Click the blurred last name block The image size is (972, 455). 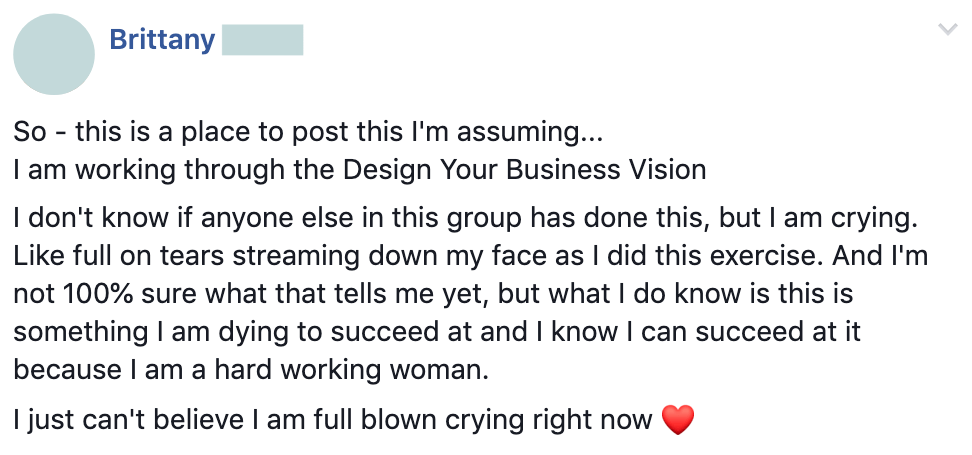click(262, 42)
